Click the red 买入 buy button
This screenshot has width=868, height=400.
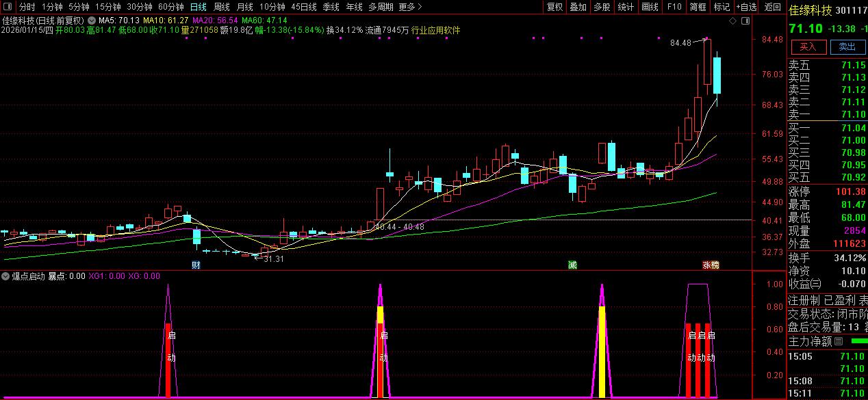[x=808, y=46]
